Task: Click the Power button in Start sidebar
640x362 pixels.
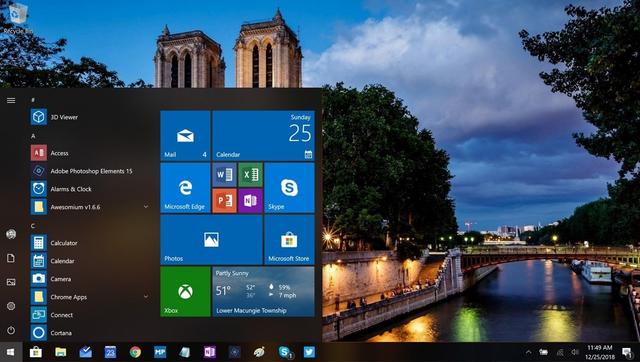Action: click(x=11, y=330)
